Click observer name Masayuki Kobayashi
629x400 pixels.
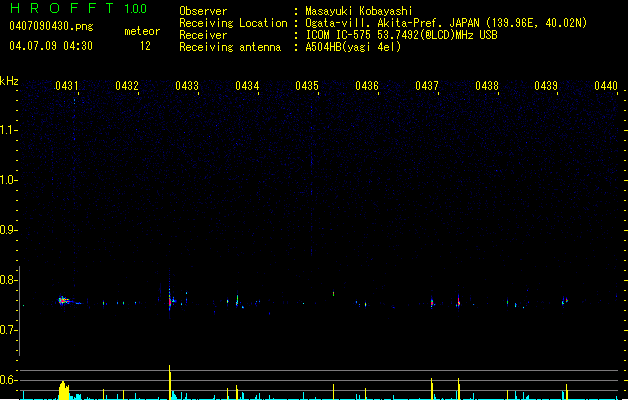[359, 11]
